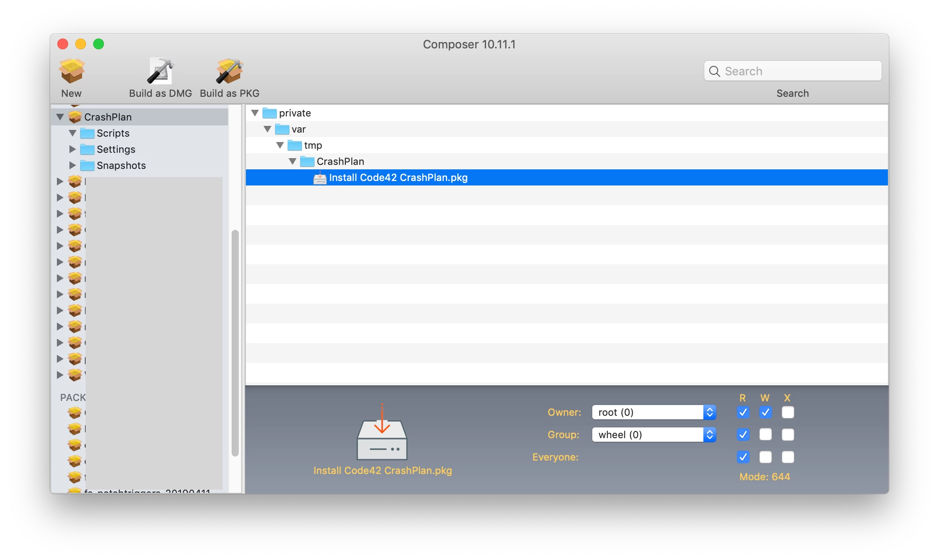Select the Install Code42 CrashPlan.pkg row
The image size is (939, 560).
567,177
